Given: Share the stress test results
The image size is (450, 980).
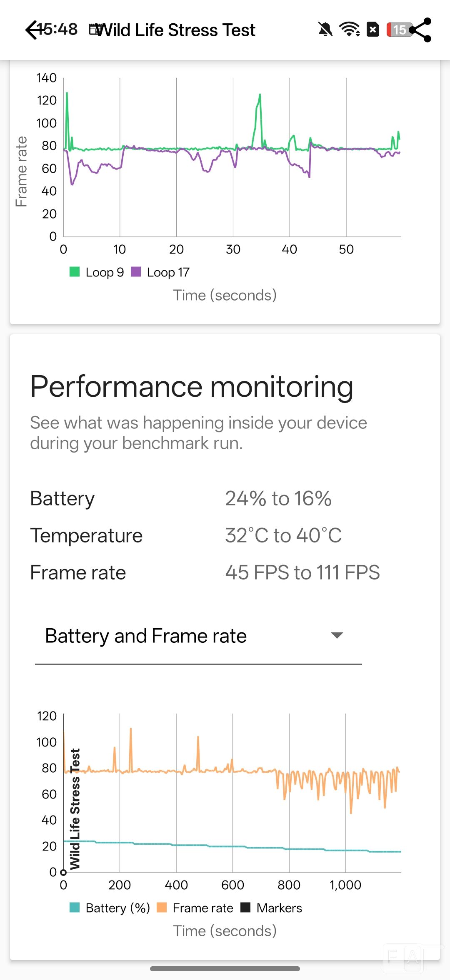Looking at the screenshot, I should tap(421, 30).
